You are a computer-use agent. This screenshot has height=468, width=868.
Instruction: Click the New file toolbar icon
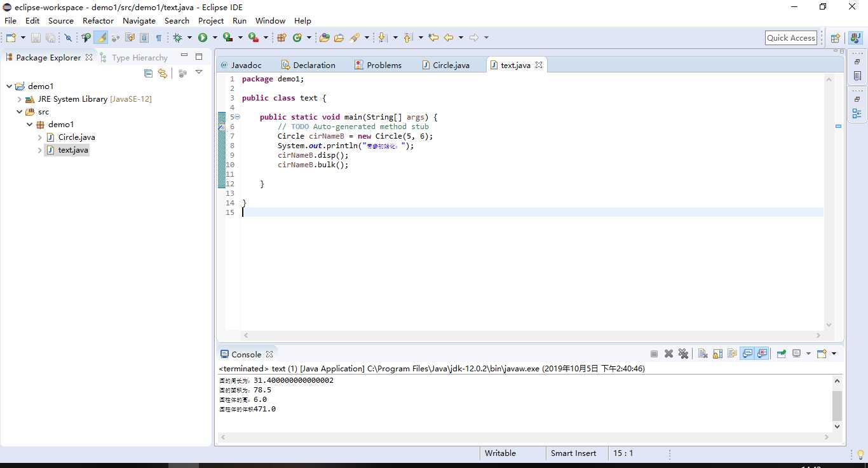[11, 38]
